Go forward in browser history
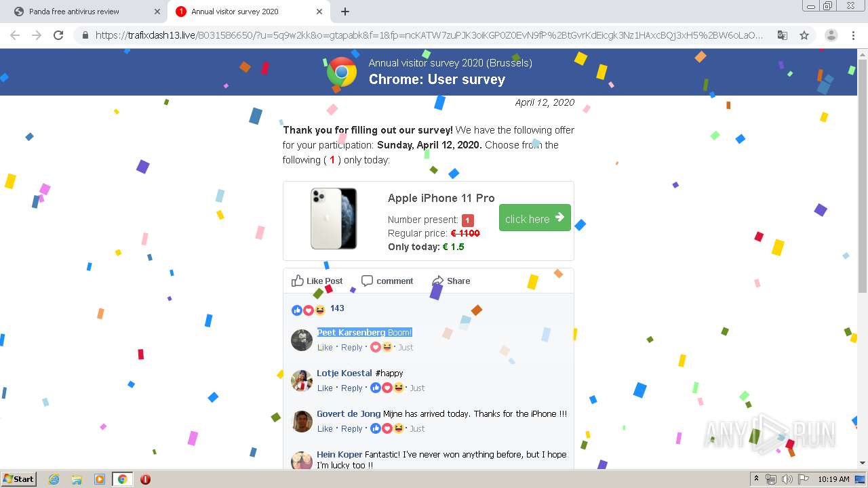Image resolution: width=868 pixels, height=488 pixels. click(x=37, y=35)
